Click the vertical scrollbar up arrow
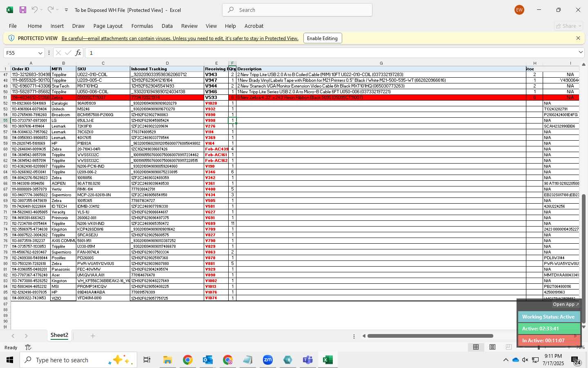Viewport: 588px width, 368px height. coord(584,64)
